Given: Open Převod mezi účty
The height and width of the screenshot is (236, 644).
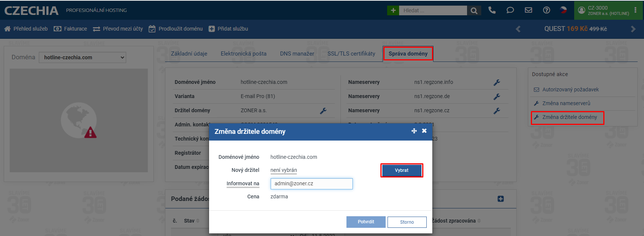Looking at the screenshot, I should (118, 29).
